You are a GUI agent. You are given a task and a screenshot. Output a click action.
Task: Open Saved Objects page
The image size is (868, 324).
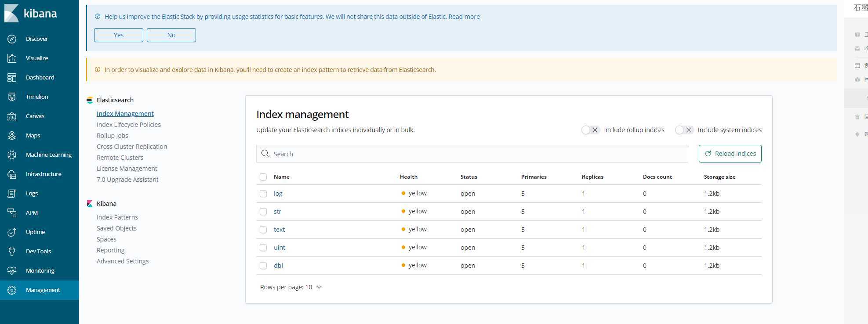[116, 228]
